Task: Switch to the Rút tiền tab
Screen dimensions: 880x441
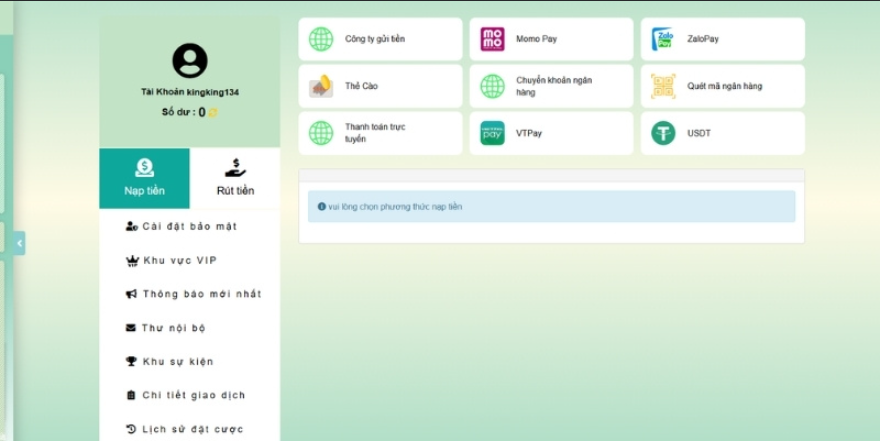Action: click(235, 178)
